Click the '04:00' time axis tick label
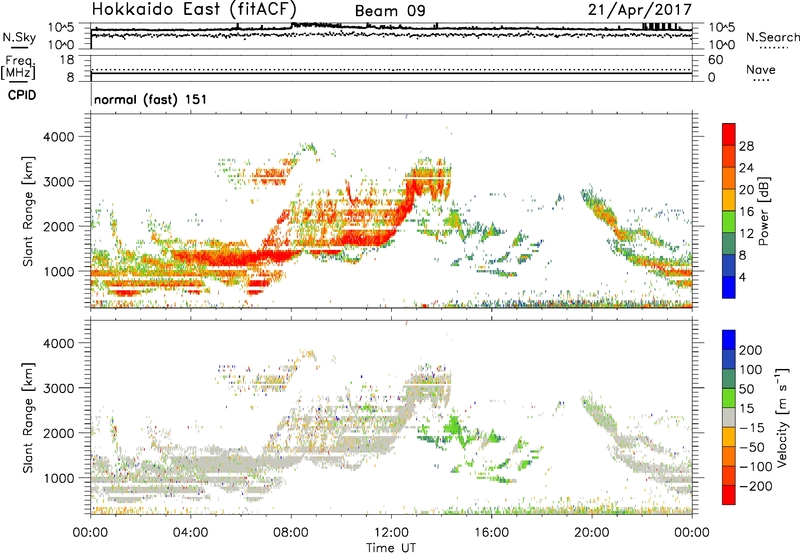The width and height of the screenshot is (800, 554). point(191,533)
